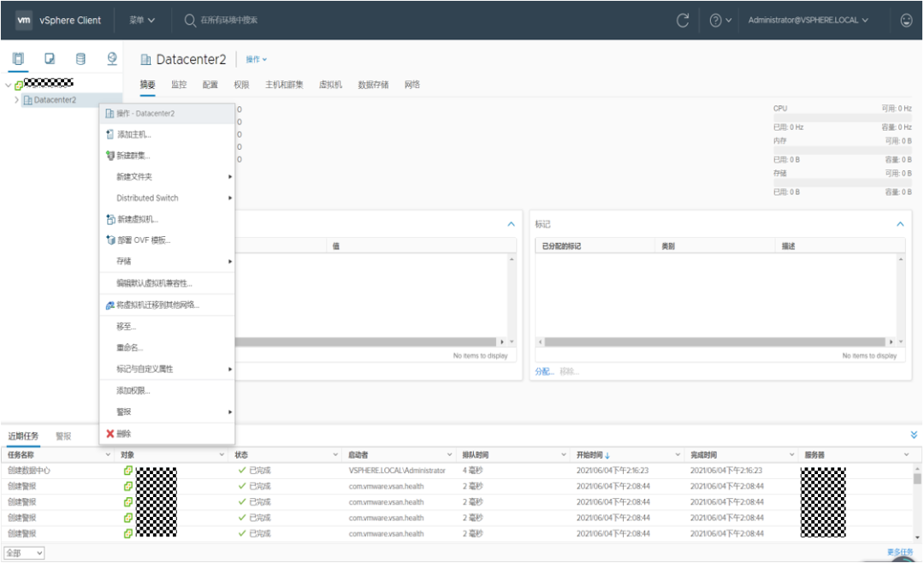
Task: Collapse the vCenter root tree node
Action: point(8,86)
